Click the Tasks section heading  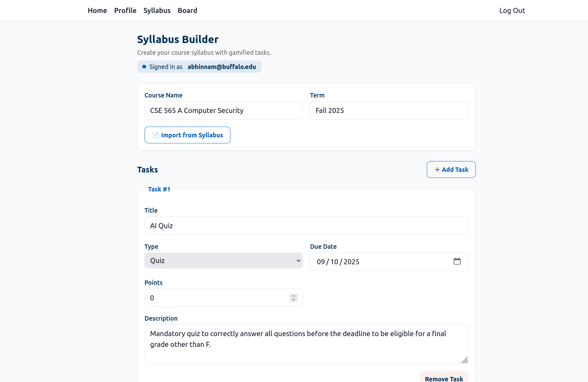(x=148, y=170)
